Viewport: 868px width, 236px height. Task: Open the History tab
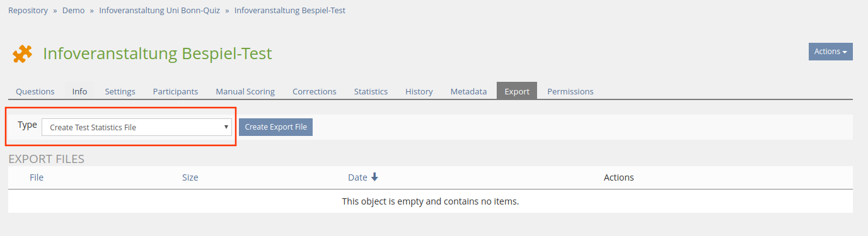point(419,91)
